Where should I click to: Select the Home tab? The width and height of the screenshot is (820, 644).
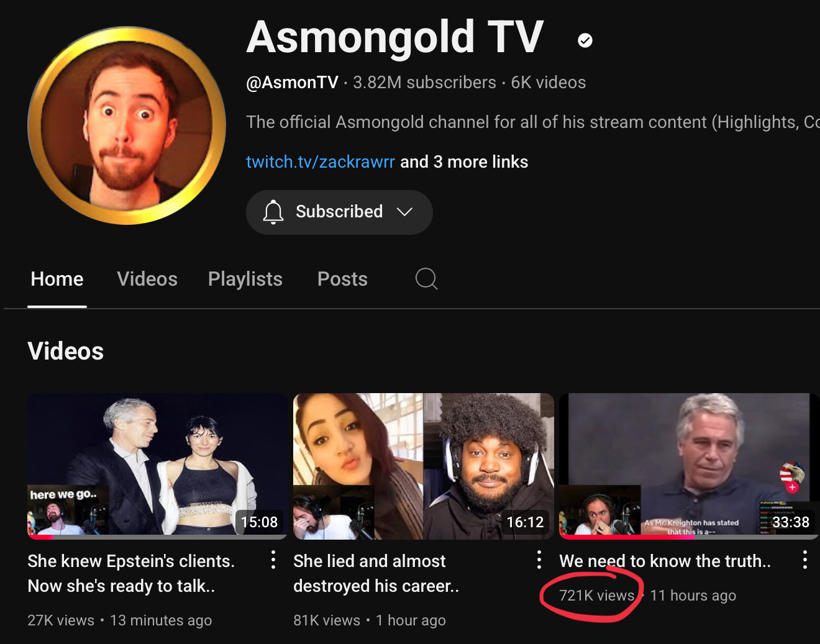point(57,279)
